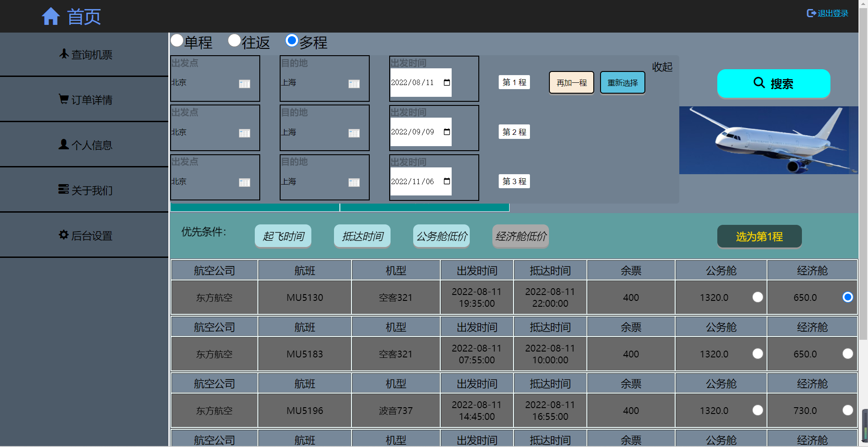Click second segment date field 2022/09/09
This screenshot has height=447, width=868.
point(421,132)
